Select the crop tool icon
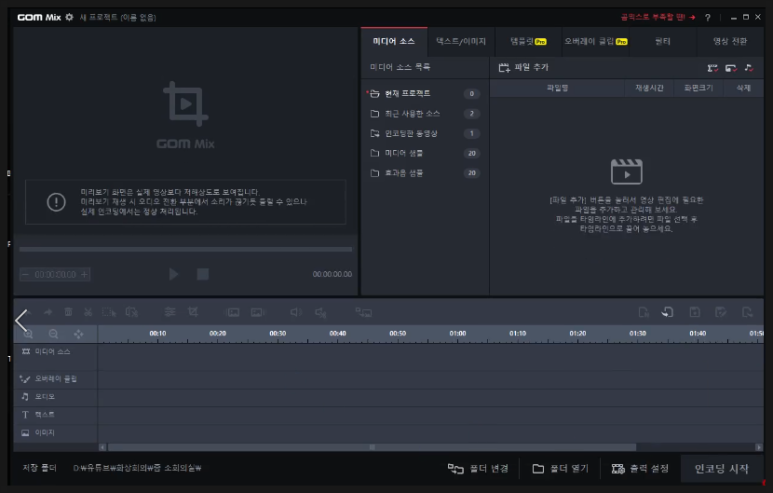Viewport: 773px width, 493px height. pos(193,312)
